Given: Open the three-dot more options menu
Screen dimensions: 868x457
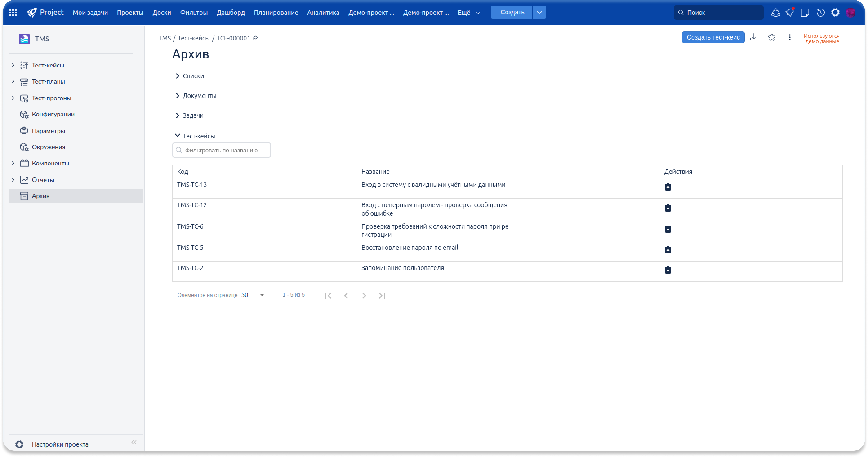Looking at the screenshot, I should tap(790, 37).
